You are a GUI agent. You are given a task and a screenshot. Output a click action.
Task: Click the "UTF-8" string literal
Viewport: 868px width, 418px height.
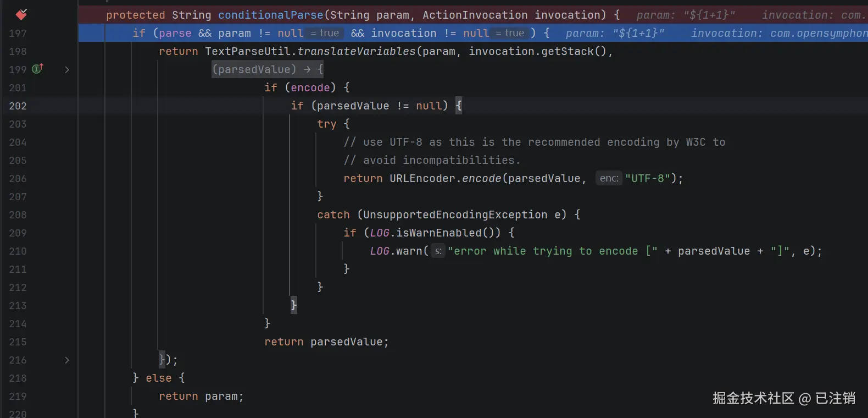tap(648, 178)
